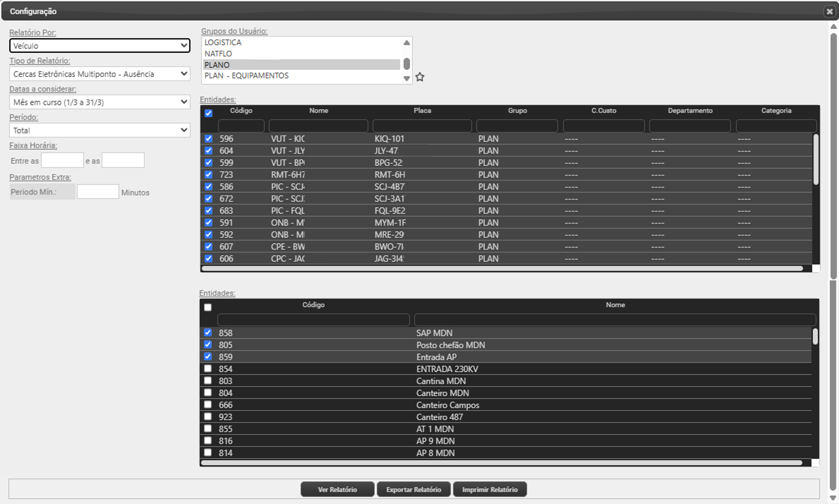The height and width of the screenshot is (504, 839).
Task: Uncheck geofence 858 SAP MDN
Action: point(208,332)
